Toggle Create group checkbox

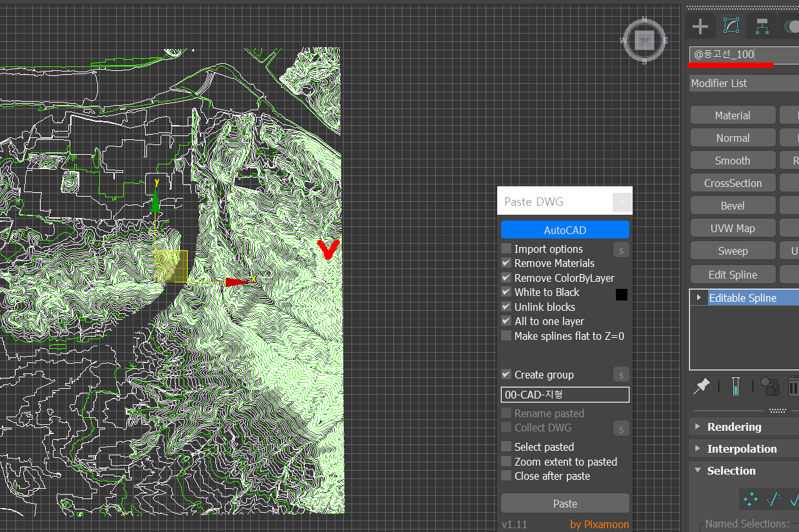point(506,375)
